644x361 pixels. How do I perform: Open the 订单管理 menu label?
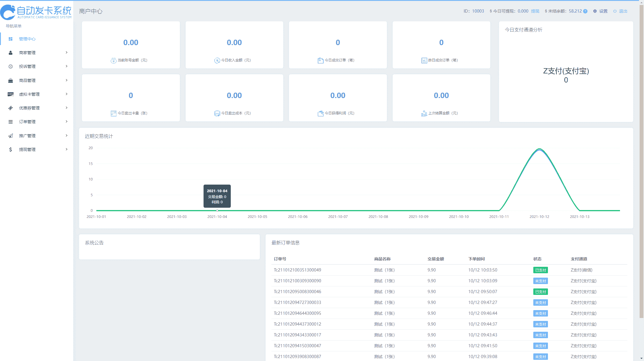point(27,122)
